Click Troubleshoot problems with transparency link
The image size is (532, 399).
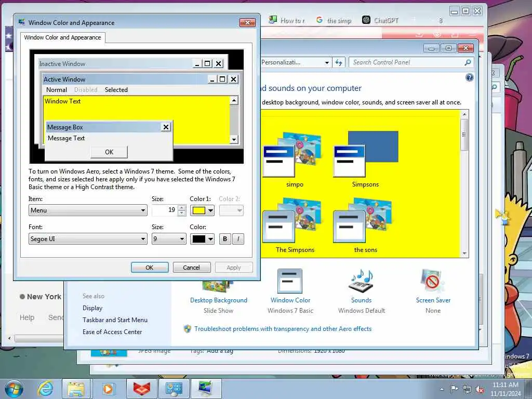tap(283, 329)
